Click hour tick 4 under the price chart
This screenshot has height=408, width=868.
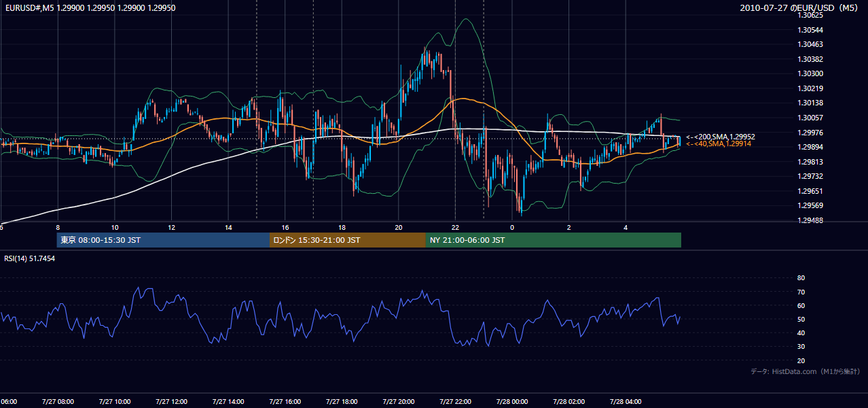(x=626, y=227)
